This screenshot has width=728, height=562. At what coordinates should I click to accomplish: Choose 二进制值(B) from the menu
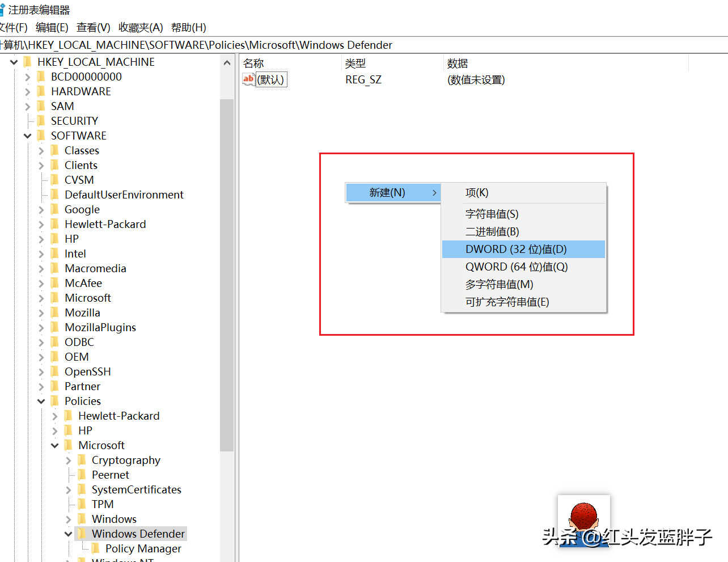(524, 231)
